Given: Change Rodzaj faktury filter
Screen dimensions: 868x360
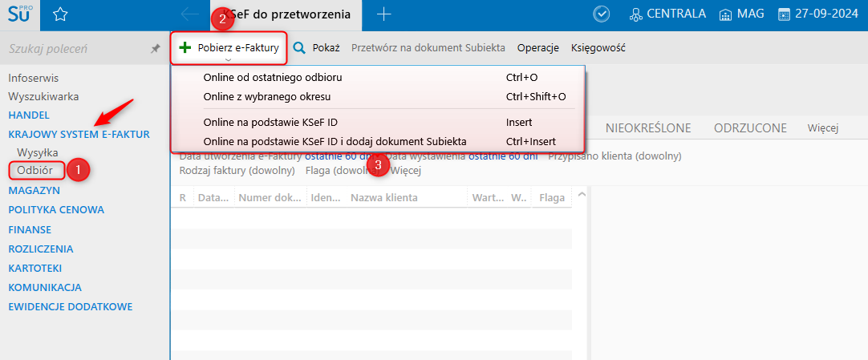Looking at the screenshot, I should [237, 170].
